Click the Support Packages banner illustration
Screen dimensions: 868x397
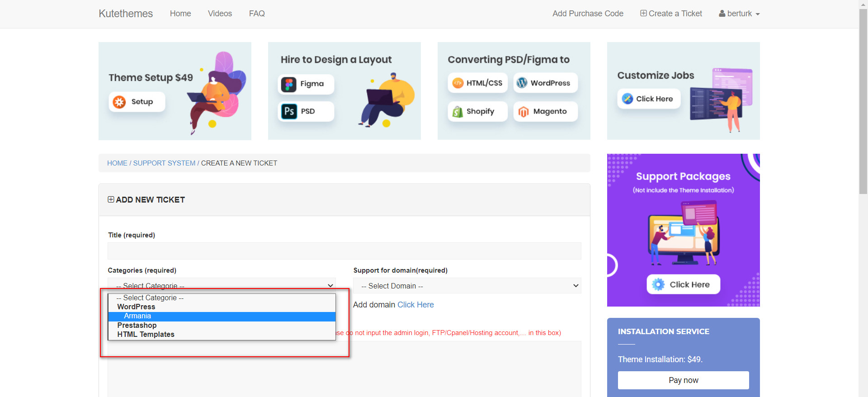pyautogui.click(x=684, y=233)
